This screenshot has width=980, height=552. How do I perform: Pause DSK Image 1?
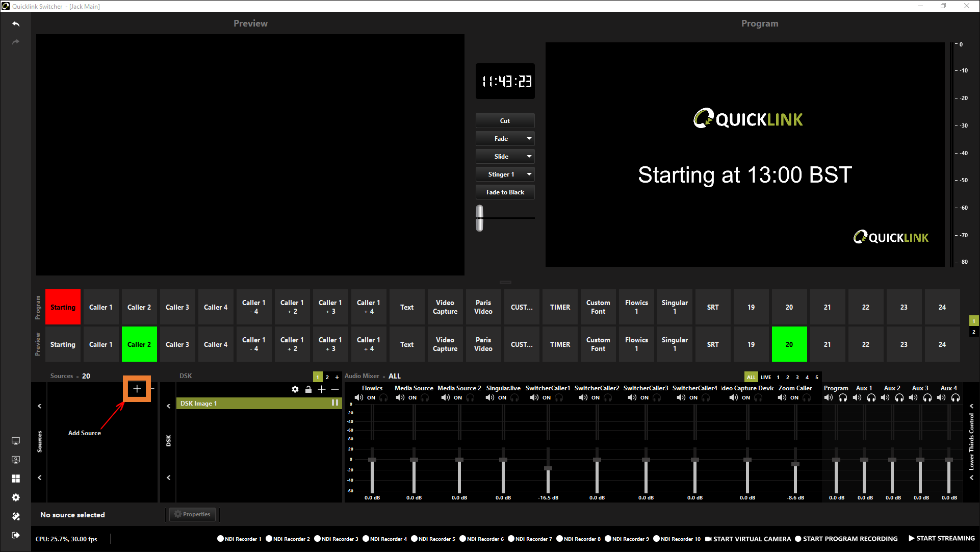(x=335, y=403)
